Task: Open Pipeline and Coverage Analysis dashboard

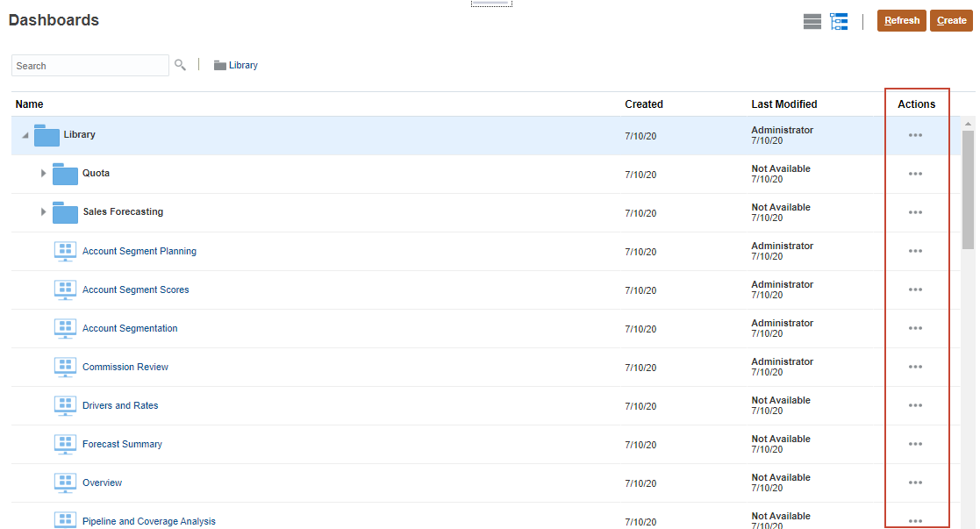Action: coord(149,521)
